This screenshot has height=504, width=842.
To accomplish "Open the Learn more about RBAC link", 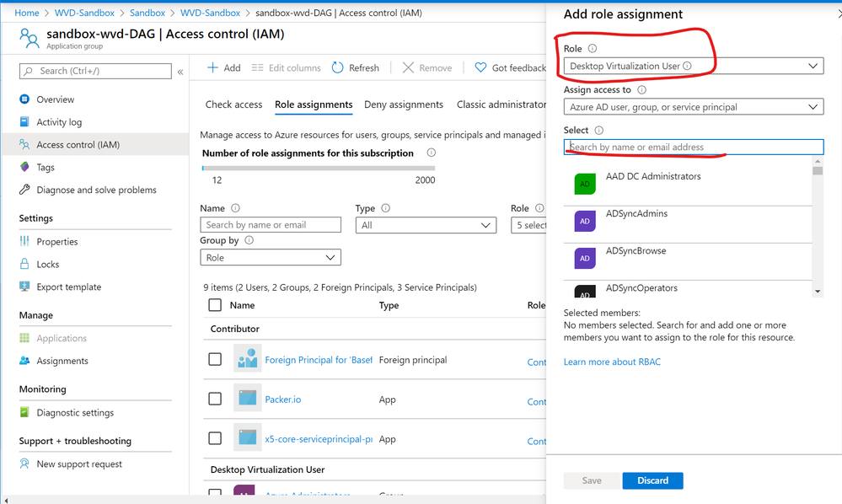I will click(x=612, y=362).
